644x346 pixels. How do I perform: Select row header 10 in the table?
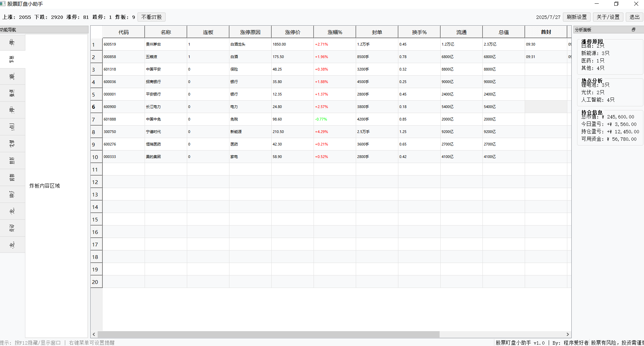[97, 157]
